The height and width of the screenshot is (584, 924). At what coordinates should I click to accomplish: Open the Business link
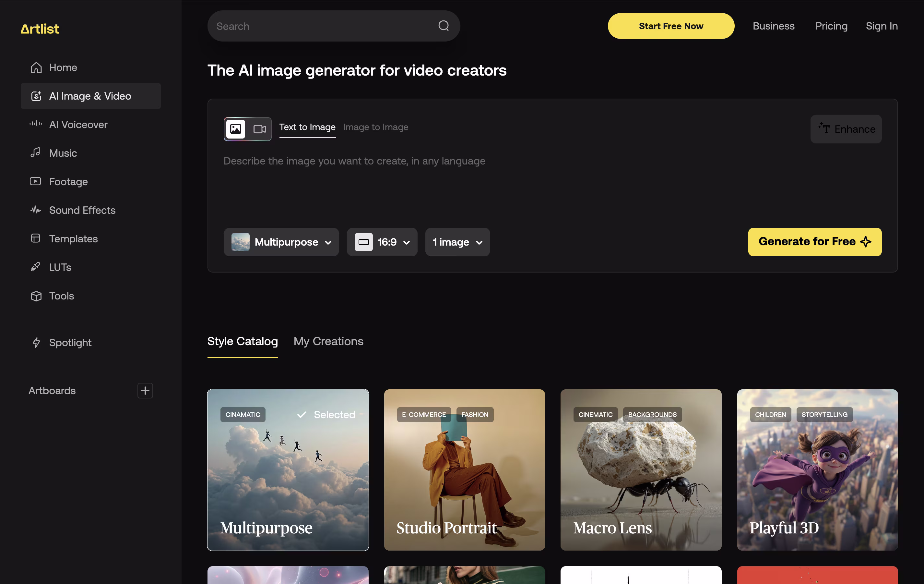774,26
